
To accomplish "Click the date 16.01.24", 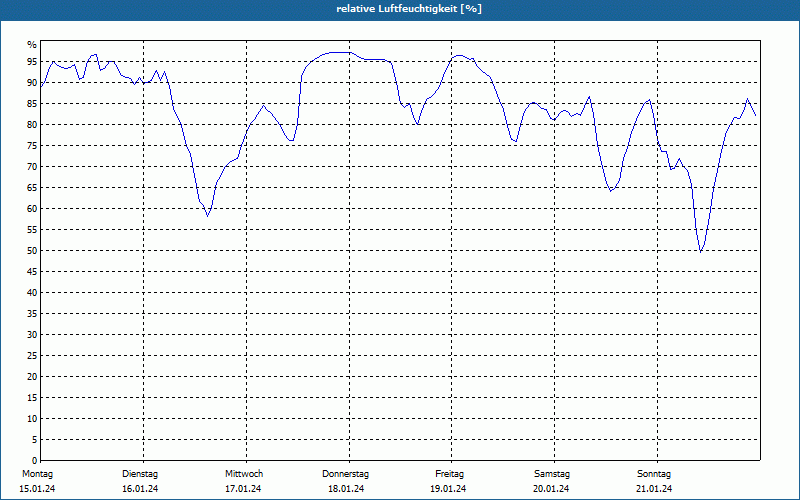I will pyautogui.click(x=140, y=489).
